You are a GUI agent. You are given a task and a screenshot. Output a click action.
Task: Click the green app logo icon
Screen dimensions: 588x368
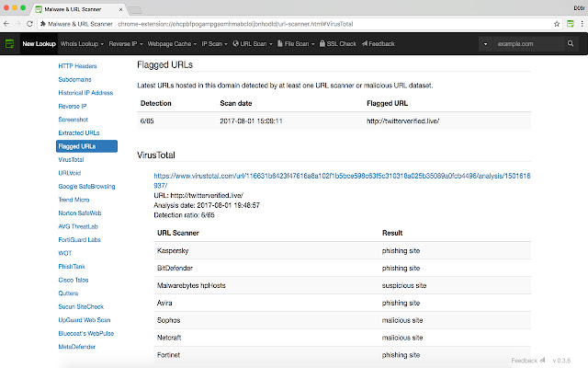point(9,43)
